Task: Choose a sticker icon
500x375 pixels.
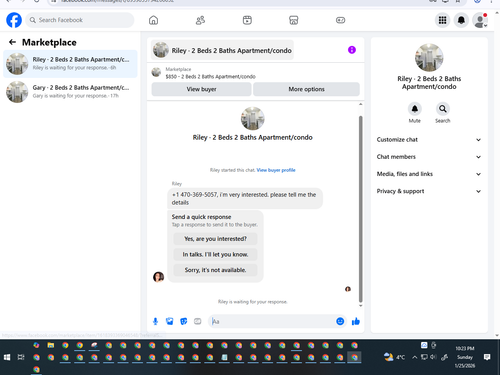Action: [x=184, y=321]
